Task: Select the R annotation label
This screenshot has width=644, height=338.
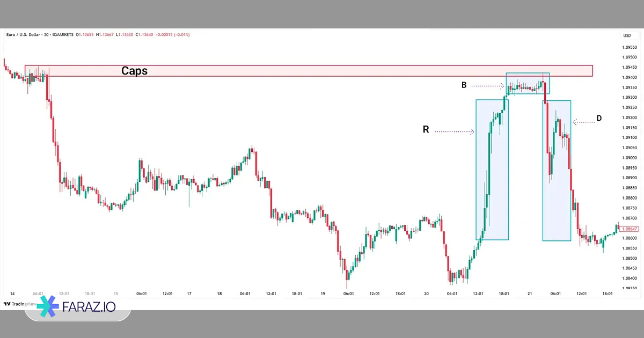Action: 426,130
